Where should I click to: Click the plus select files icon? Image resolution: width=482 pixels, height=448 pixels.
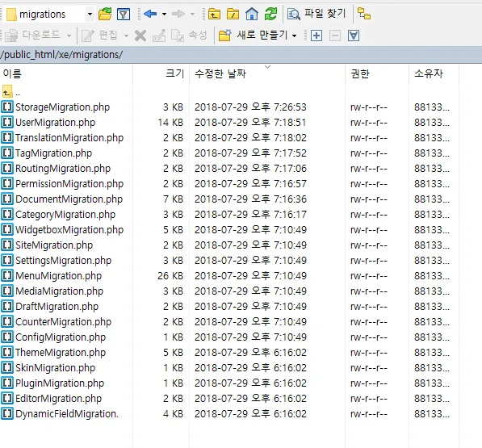pos(316,36)
